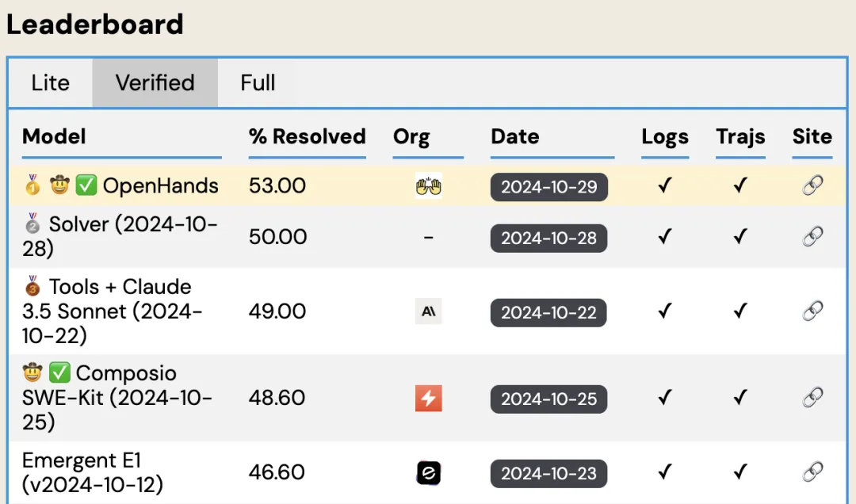Screen dimensions: 856x504
Task: Click the 2024-10-22 date badge
Action: 548,313
